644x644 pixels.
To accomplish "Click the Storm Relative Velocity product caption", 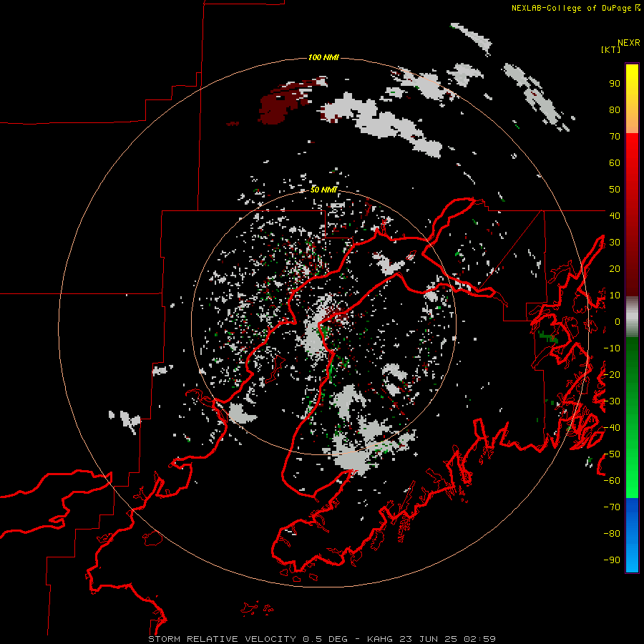I will pos(322,639).
